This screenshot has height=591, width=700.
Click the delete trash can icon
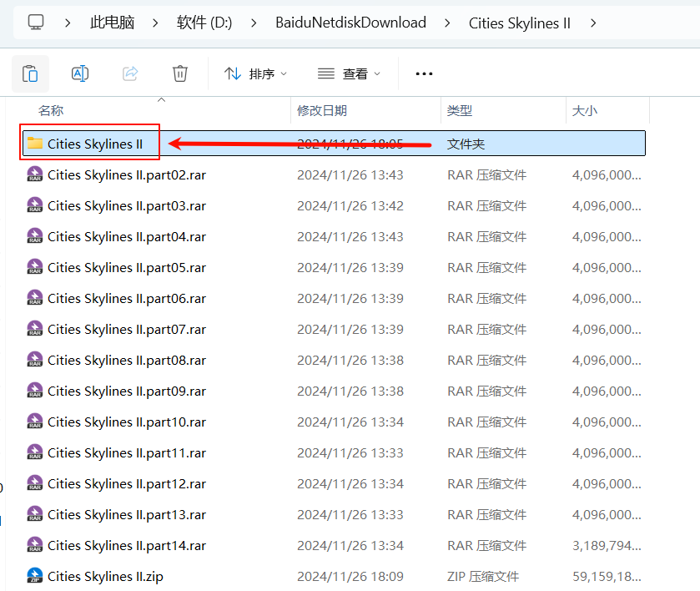coord(180,73)
